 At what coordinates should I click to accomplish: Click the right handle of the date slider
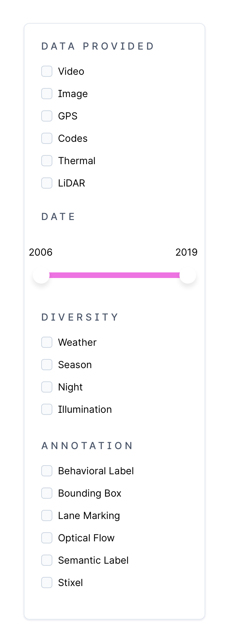tap(188, 275)
